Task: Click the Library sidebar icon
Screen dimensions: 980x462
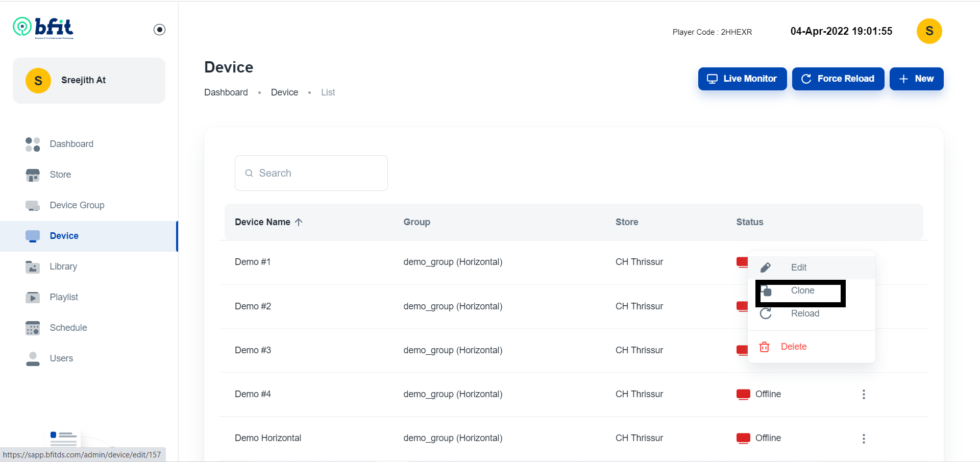Action: point(33,267)
